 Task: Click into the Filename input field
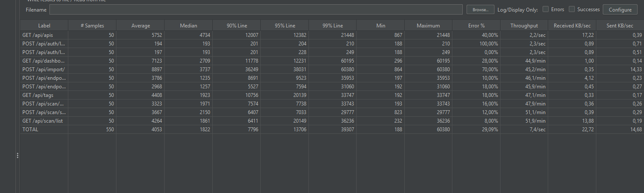click(x=256, y=9)
